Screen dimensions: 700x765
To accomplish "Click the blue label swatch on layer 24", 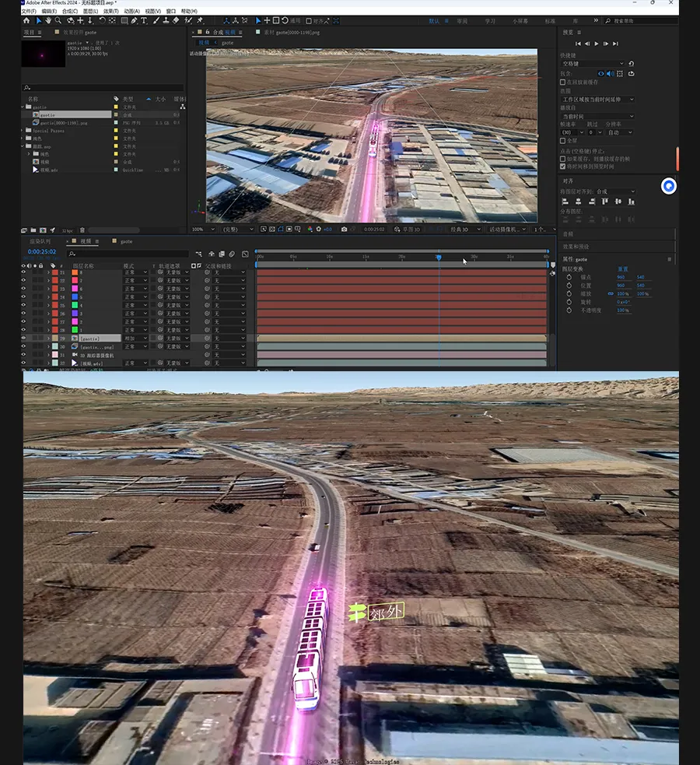I will point(75,297).
